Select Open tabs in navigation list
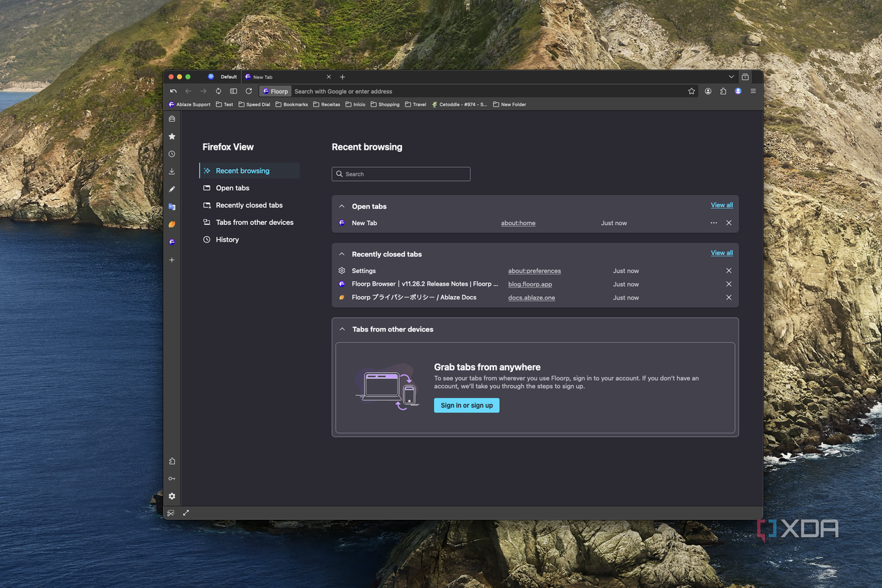This screenshot has width=882, height=588. point(249,188)
